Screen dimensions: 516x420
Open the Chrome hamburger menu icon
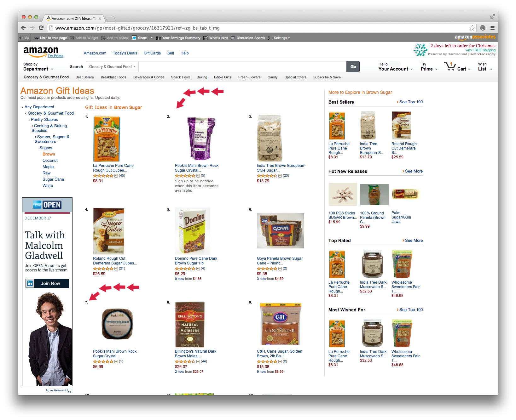492,28
